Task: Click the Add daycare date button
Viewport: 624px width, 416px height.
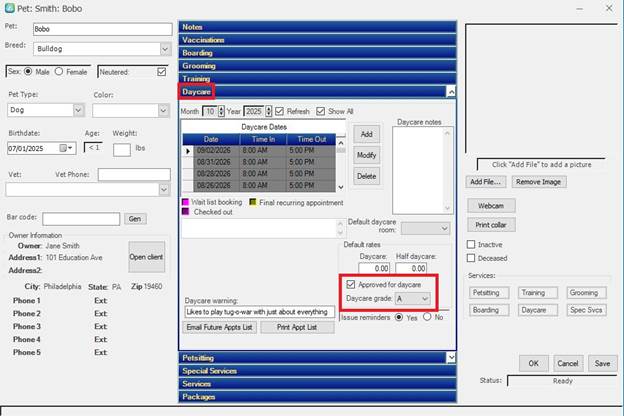Action: [367, 134]
